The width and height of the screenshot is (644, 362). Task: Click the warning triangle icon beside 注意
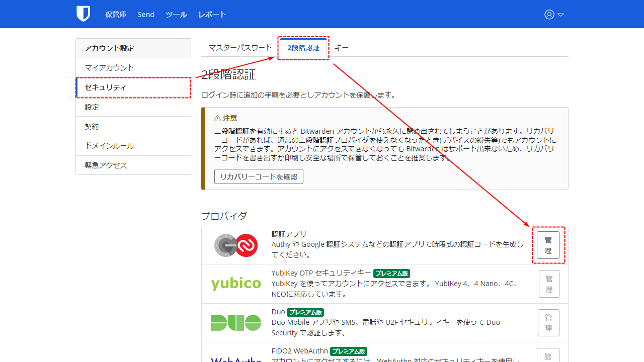pos(217,118)
